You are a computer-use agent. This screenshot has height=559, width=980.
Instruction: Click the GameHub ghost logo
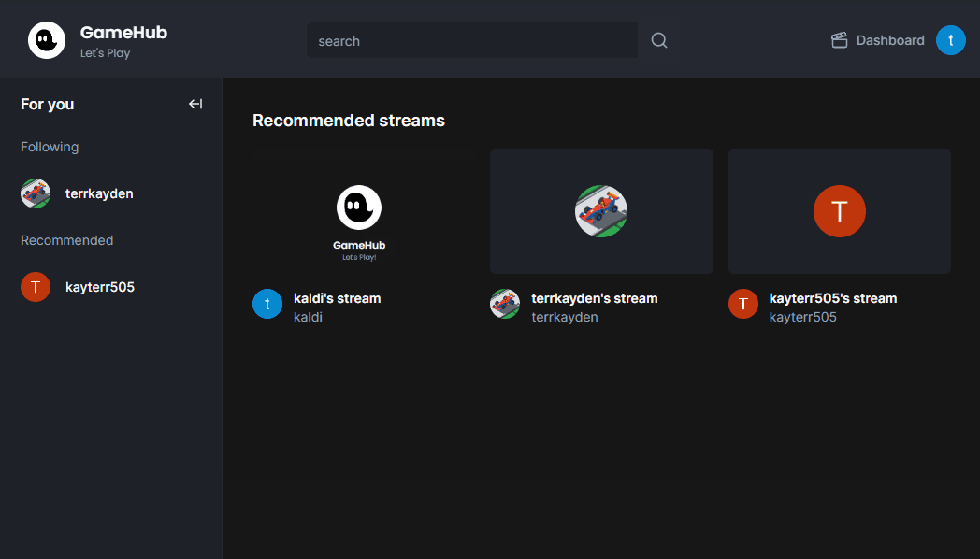[46, 40]
